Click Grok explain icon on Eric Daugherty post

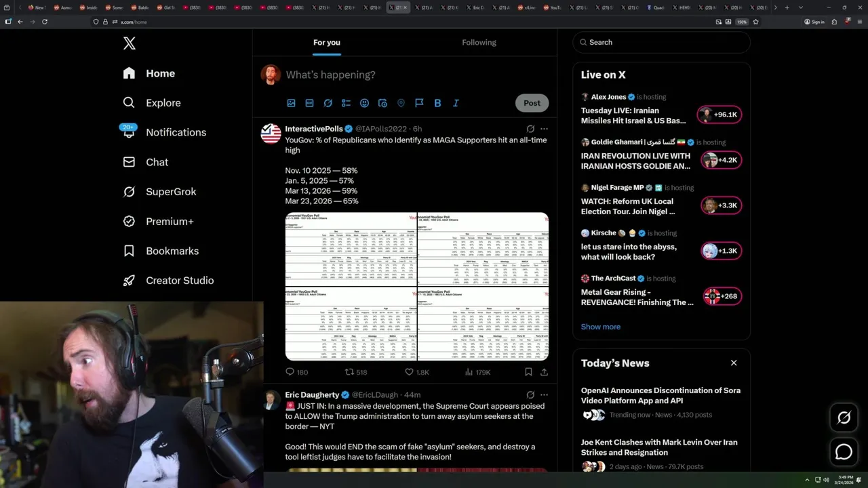tap(530, 394)
